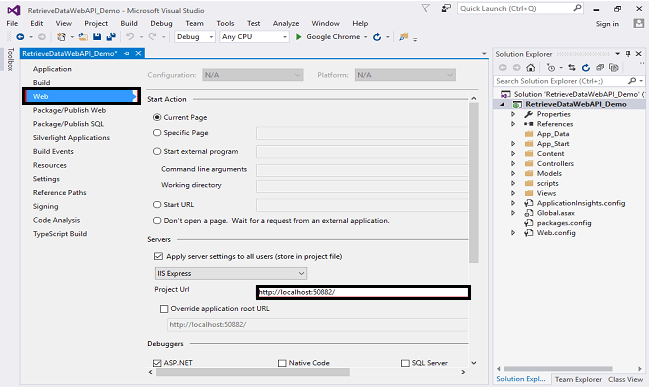The width and height of the screenshot is (649, 387).
Task: Select the Application properties page
Action: [52, 69]
